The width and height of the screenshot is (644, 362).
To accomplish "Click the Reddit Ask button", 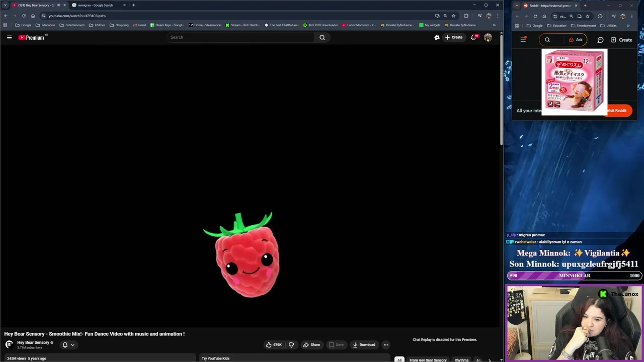I will click(576, 40).
